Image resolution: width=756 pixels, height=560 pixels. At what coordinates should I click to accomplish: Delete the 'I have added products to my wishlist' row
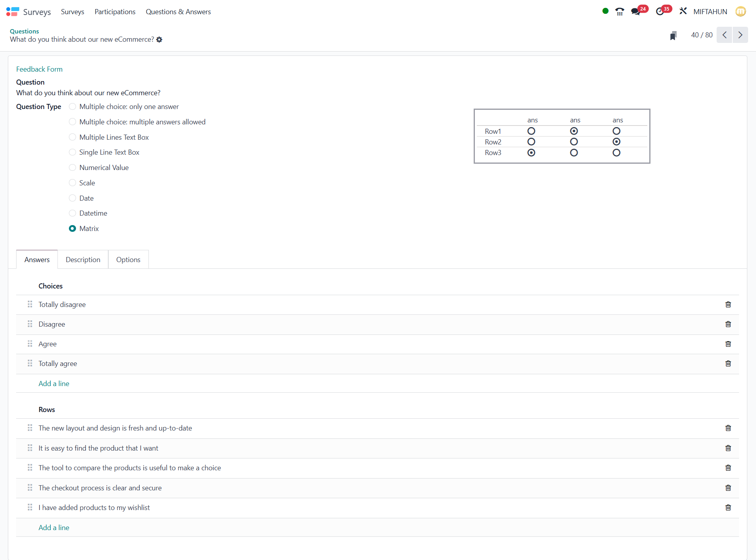click(x=728, y=508)
